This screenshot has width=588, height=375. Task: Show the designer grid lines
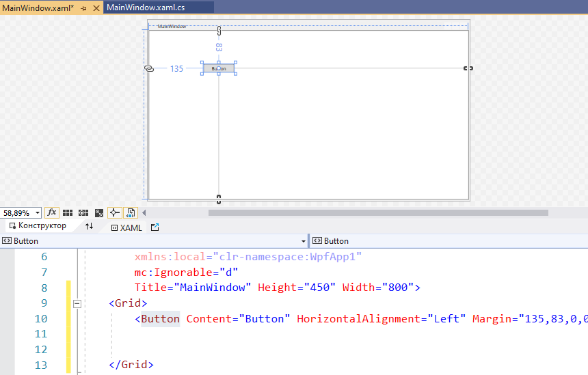pyautogui.click(x=68, y=213)
